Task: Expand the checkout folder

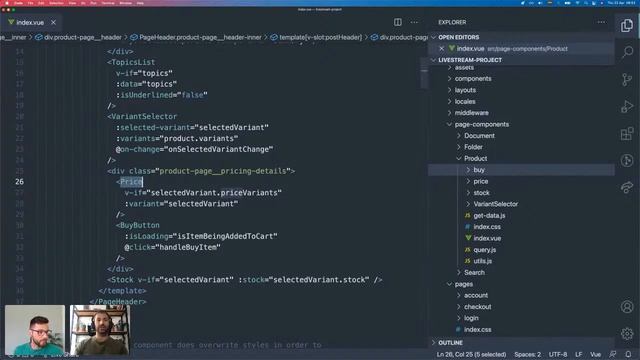Action: coord(477,307)
